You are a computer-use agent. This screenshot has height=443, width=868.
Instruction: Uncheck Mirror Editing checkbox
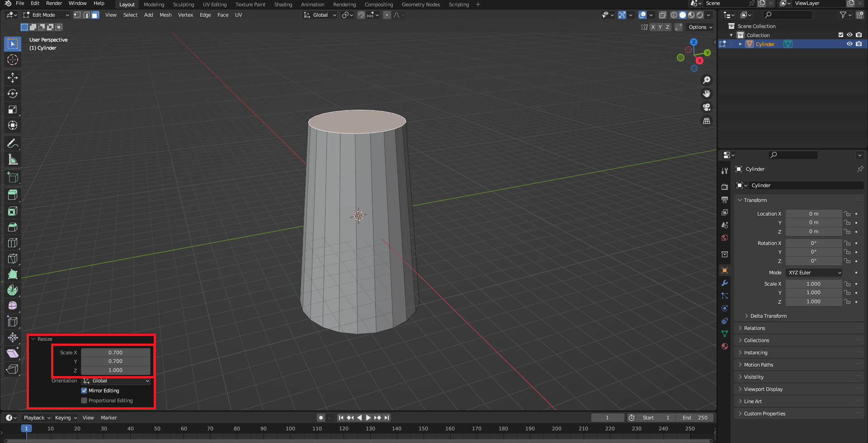[x=84, y=391]
